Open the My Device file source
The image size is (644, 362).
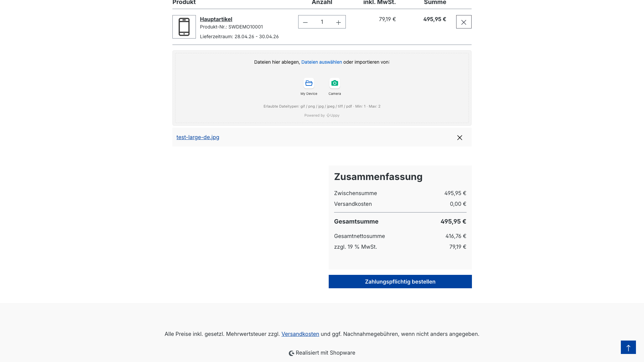pos(309,83)
